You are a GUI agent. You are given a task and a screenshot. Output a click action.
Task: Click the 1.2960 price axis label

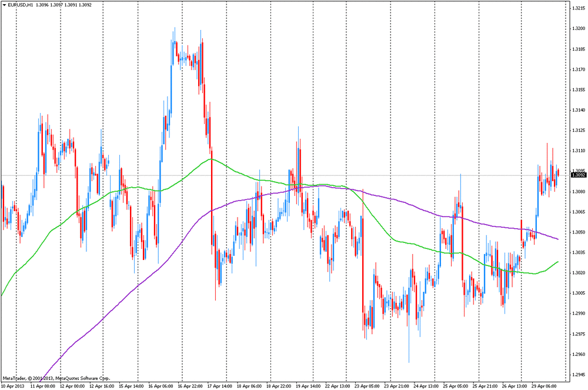[579, 354]
